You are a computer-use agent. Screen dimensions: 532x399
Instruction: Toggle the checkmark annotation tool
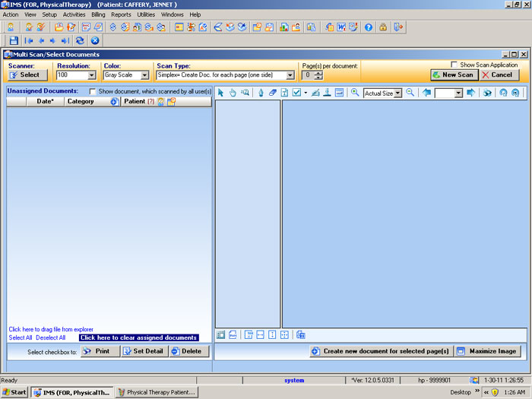pos(296,93)
